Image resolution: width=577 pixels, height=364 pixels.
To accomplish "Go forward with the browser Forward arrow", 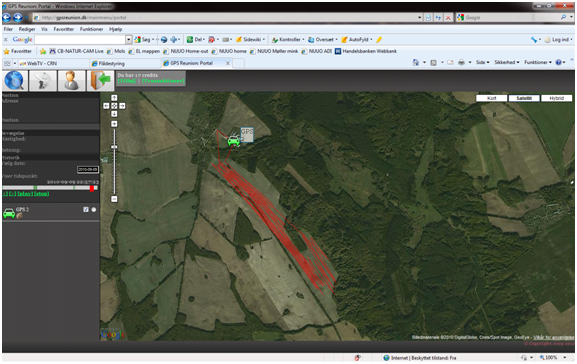I will [x=17, y=17].
